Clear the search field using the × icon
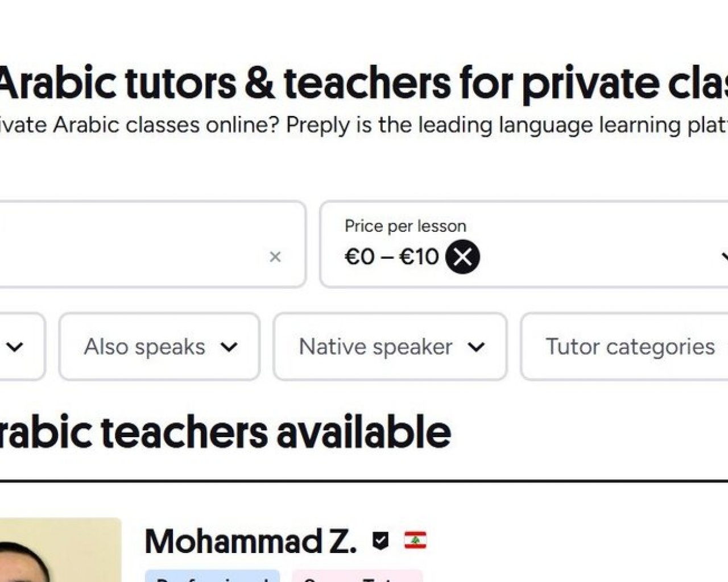Viewport: 728px width, 582px height. pyautogui.click(x=276, y=257)
